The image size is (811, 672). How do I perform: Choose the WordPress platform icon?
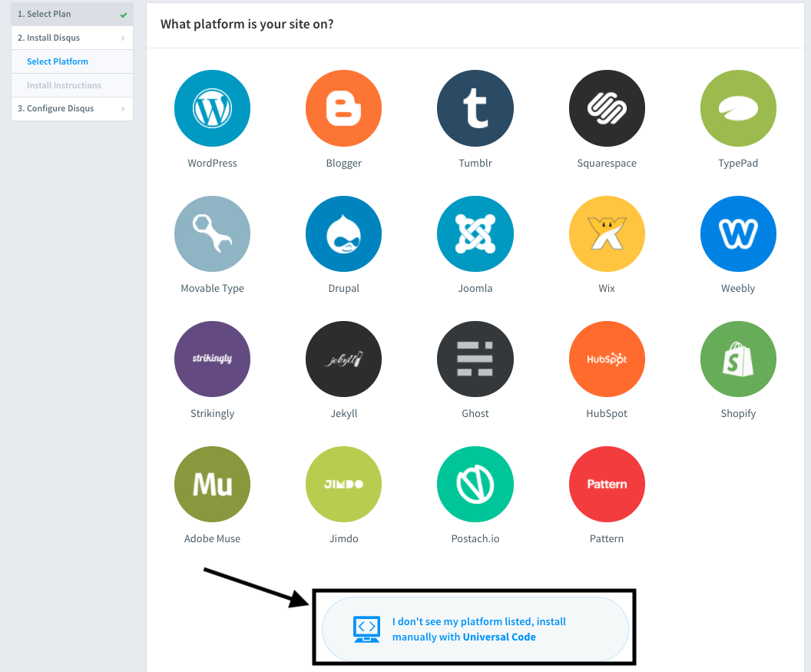pos(212,108)
